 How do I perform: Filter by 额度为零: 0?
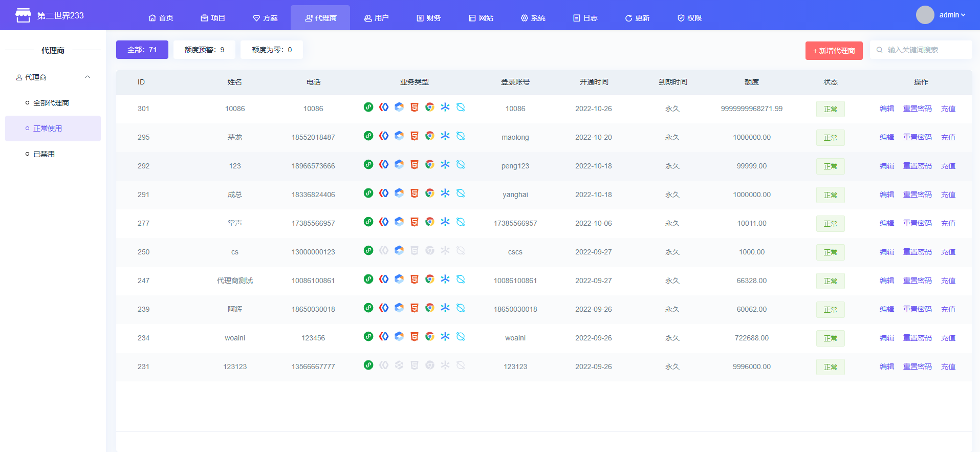[x=272, y=50]
